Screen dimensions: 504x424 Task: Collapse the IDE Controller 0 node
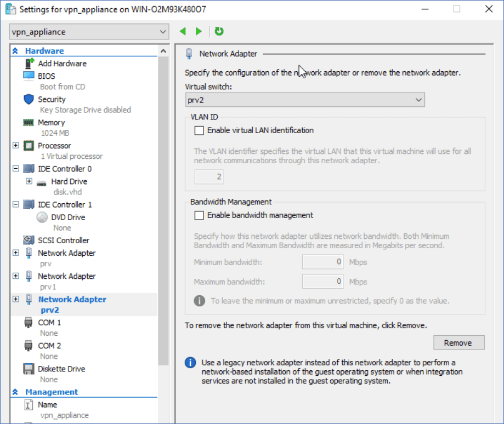point(15,169)
